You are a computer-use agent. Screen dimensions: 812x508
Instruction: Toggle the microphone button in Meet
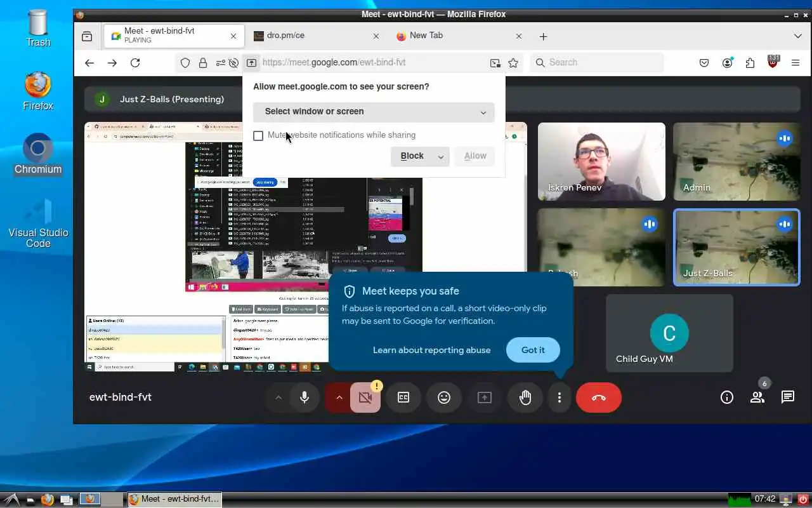304,398
